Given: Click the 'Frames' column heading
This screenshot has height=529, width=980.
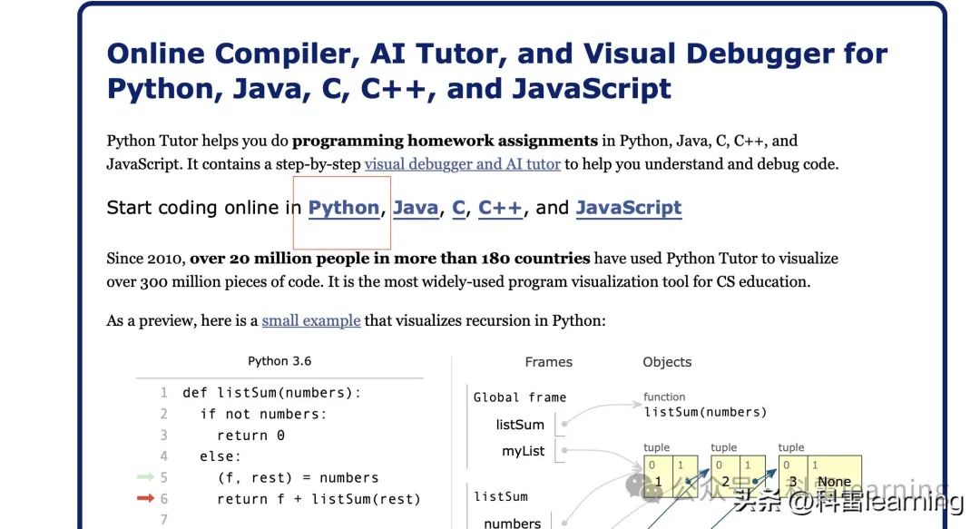Looking at the screenshot, I should coord(548,362).
